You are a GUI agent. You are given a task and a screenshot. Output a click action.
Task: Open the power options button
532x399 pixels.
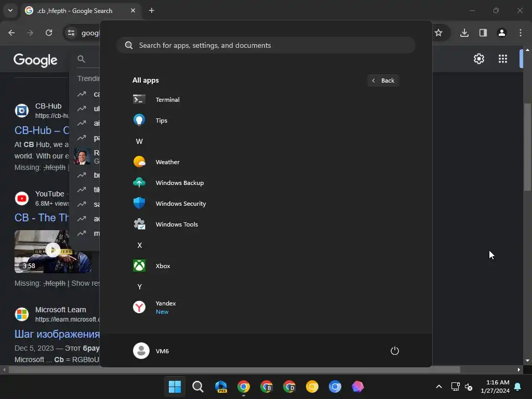394,351
